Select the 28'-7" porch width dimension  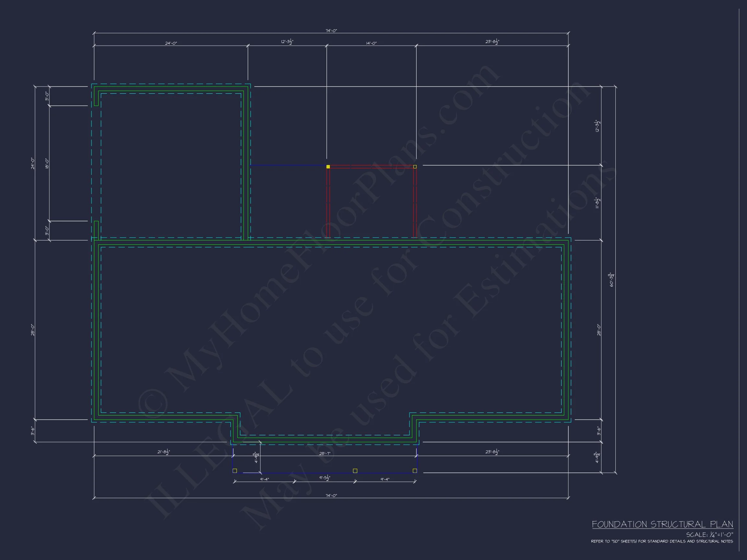(x=325, y=453)
